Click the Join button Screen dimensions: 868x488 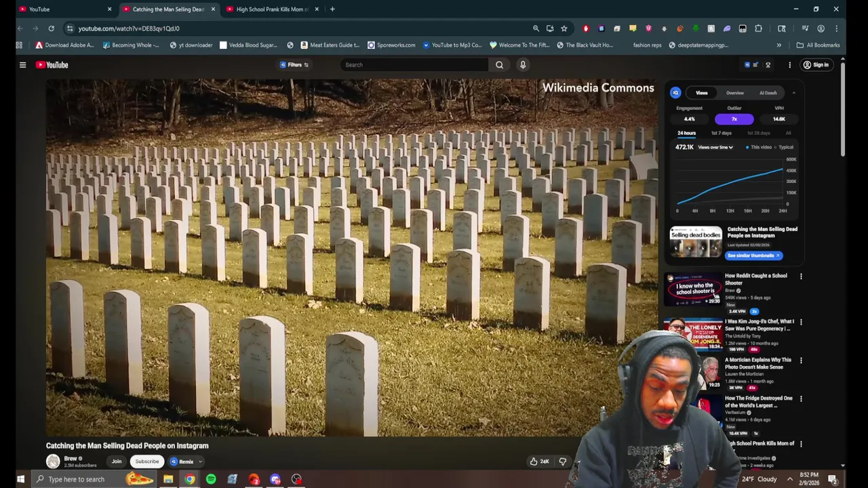point(117,462)
